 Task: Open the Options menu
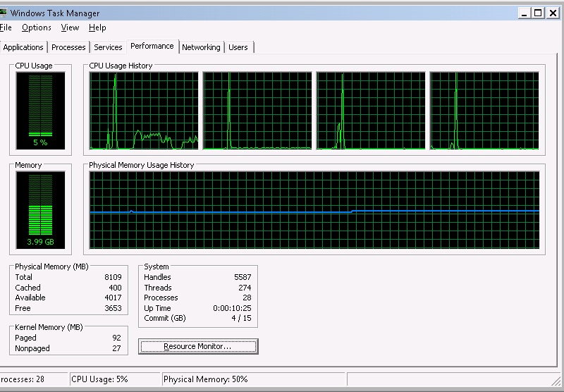pyautogui.click(x=37, y=27)
